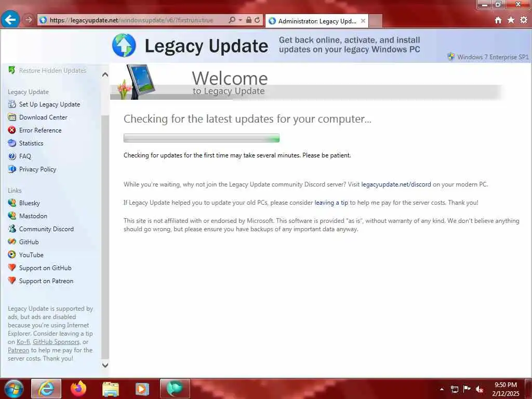Open the taskbar clock showing 9:50 PM
Screen dimensions: 532x399
[x=506, y=389]
